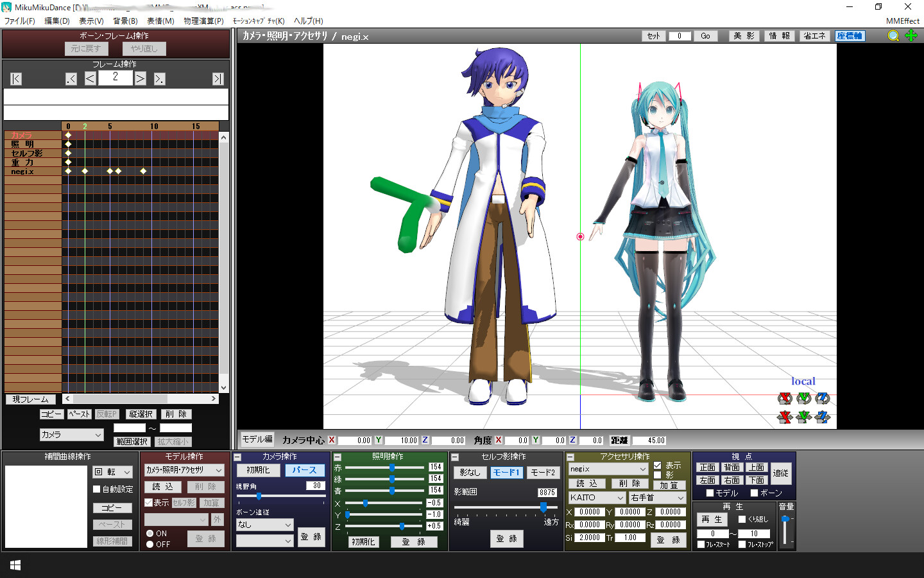Click the green move-view cross icon

(x=911, y=36)
